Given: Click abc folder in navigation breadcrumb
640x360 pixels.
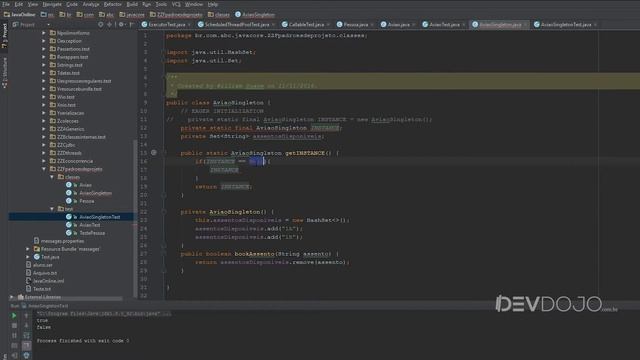Looking at the screenshot, I should pyautogui.click(x=107, y=15).
